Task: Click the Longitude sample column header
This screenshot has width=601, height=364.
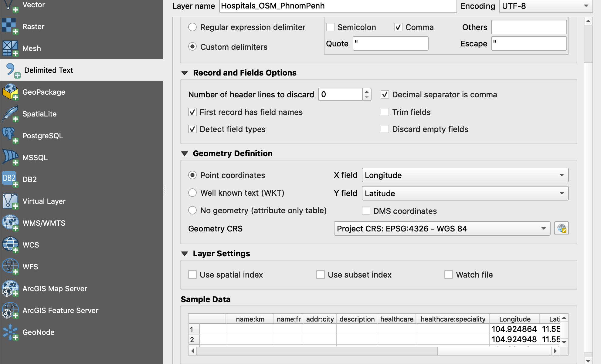Action: click(x=515, y=319)
